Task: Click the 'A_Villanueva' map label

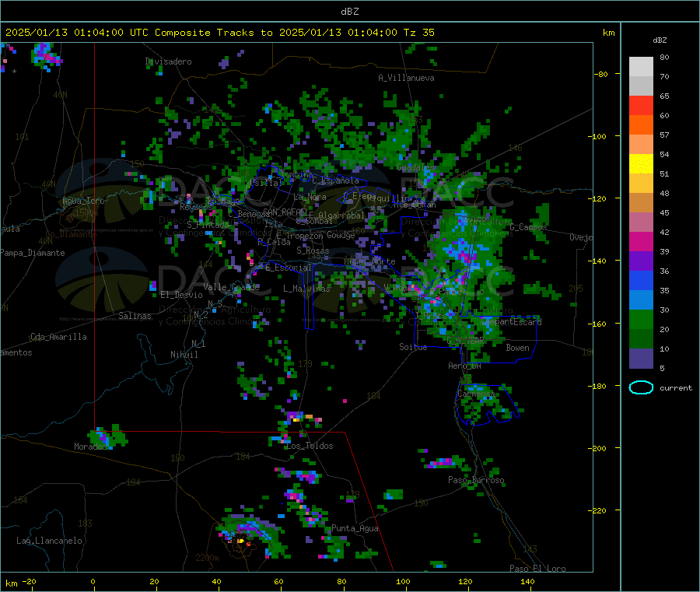Action: pos(406,78)
